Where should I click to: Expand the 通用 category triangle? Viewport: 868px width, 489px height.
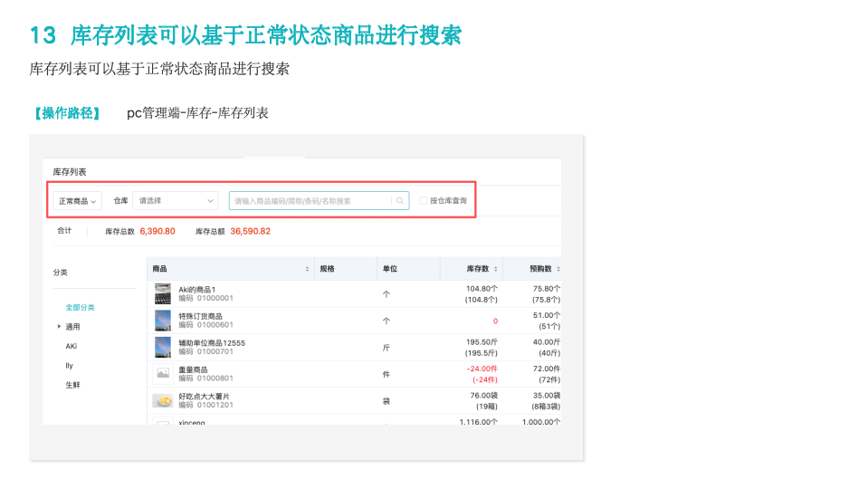click(59, 327)
